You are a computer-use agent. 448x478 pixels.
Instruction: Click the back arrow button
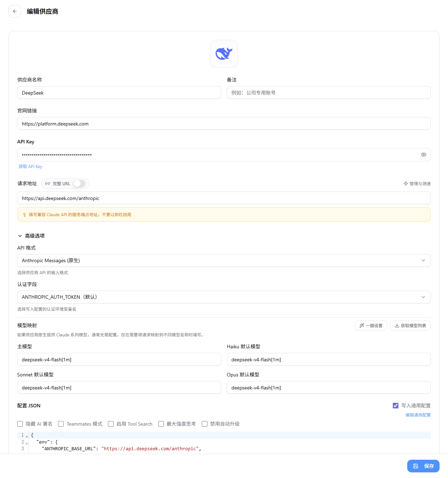15,11
